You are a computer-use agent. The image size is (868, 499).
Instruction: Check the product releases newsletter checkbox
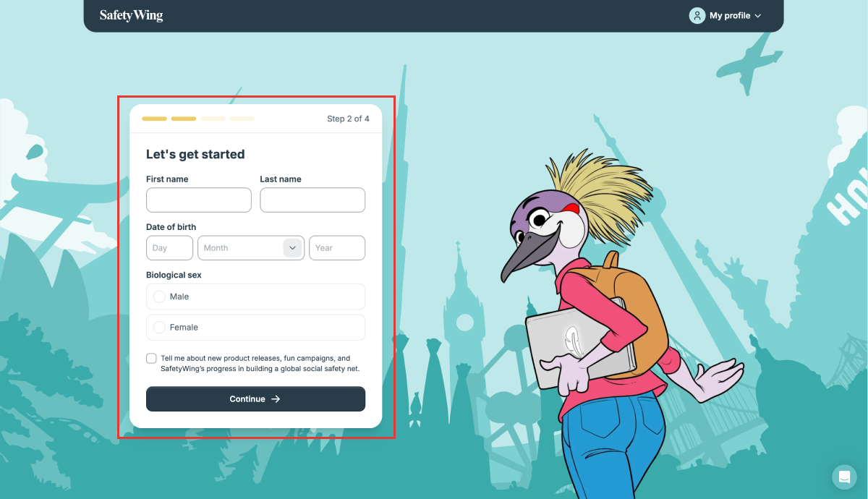pyautogui.click(x=151, y=358)
